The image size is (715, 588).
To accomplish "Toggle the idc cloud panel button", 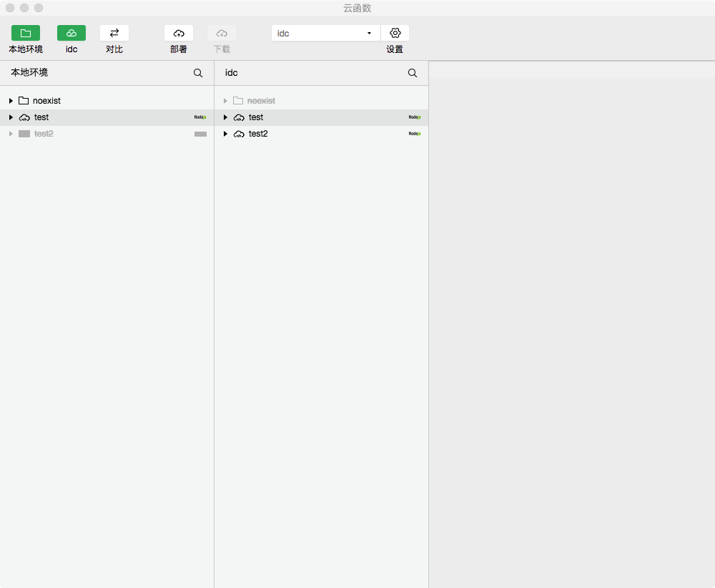I will click(71, 33).
